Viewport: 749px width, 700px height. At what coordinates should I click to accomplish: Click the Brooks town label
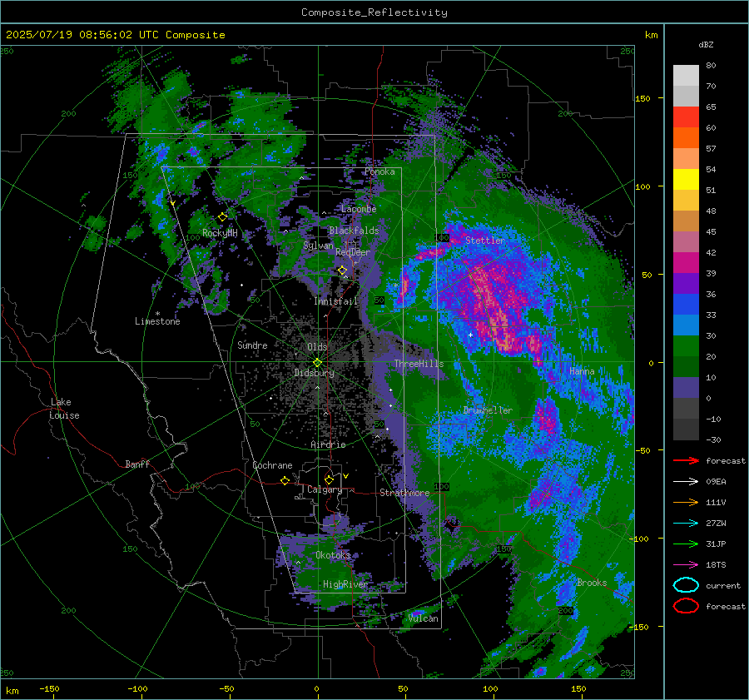(592, 583)
